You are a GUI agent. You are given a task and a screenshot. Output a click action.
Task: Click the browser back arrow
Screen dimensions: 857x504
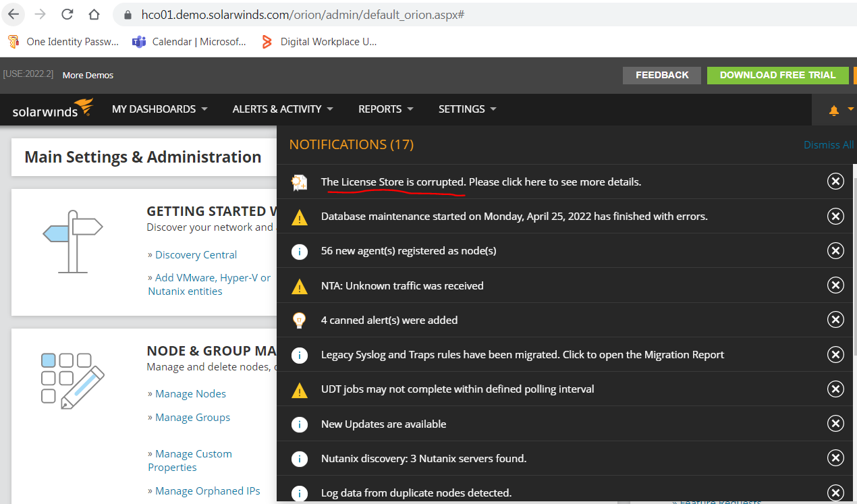point(13,14)
